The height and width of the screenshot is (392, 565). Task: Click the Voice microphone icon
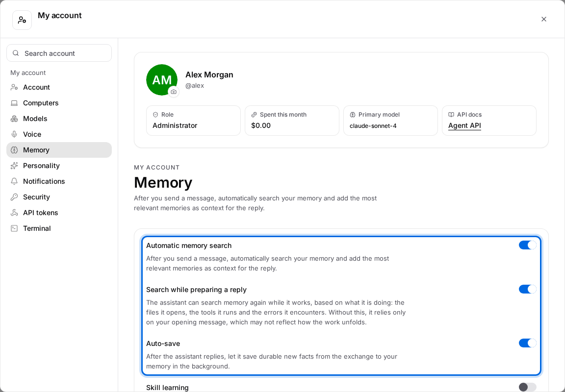14,134
